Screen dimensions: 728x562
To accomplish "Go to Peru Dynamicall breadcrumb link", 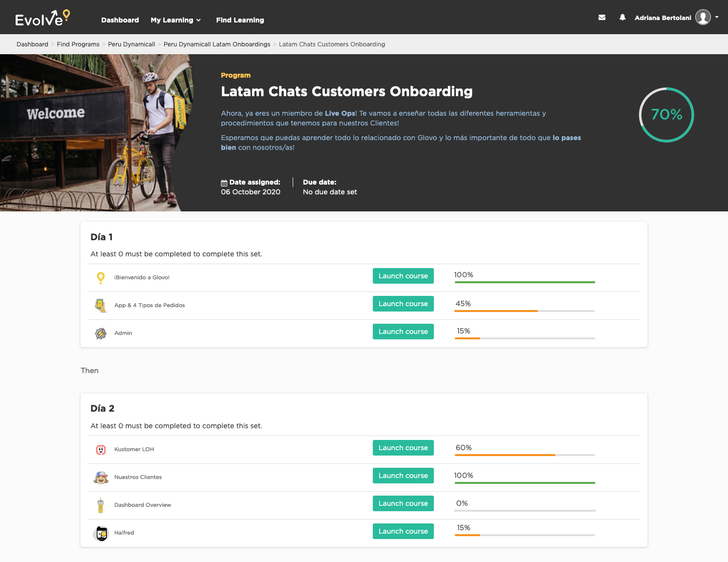I will 131,44.
